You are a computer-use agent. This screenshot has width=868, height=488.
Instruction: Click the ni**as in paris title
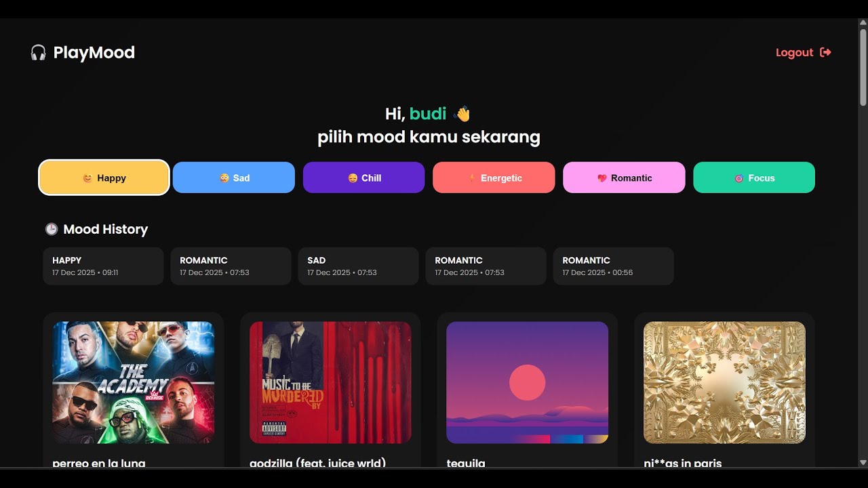[x=683, y=463]
